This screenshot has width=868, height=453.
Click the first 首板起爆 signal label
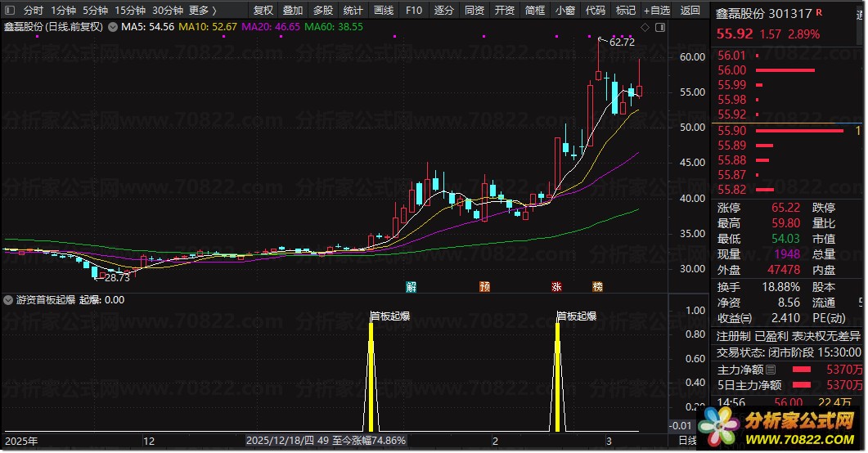click(389, 316)
